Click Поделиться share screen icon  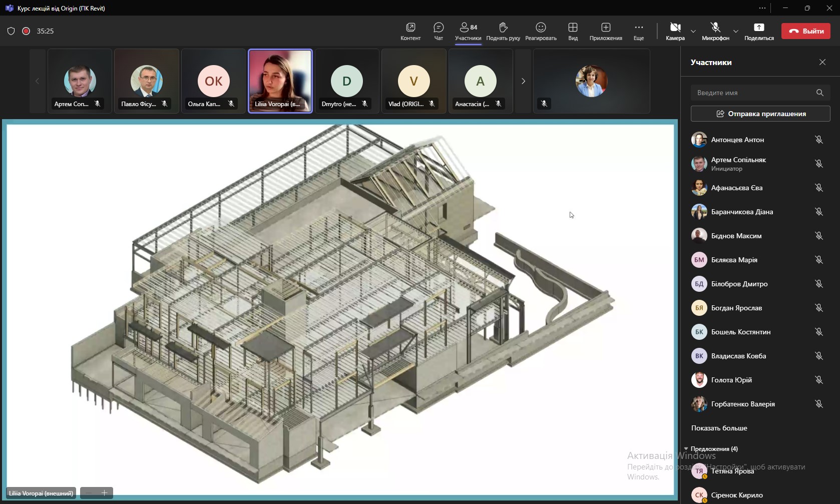click(759, 28)
